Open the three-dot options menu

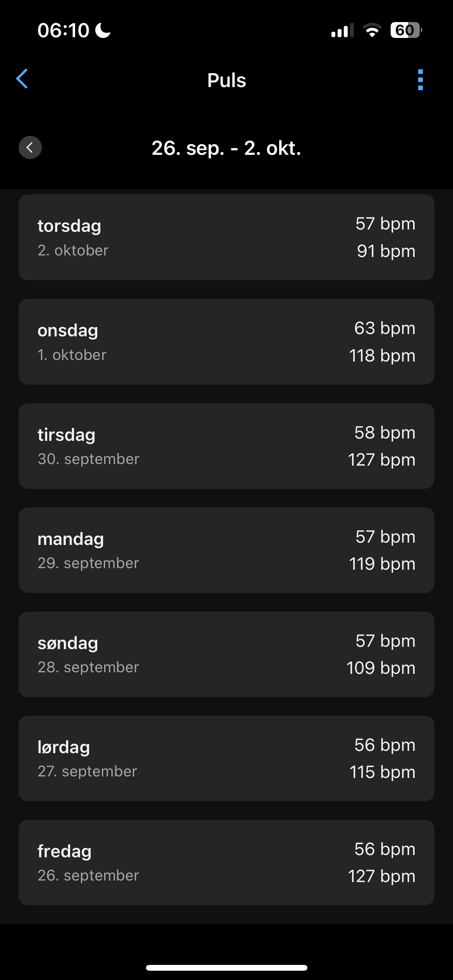[x=420, y=80]
